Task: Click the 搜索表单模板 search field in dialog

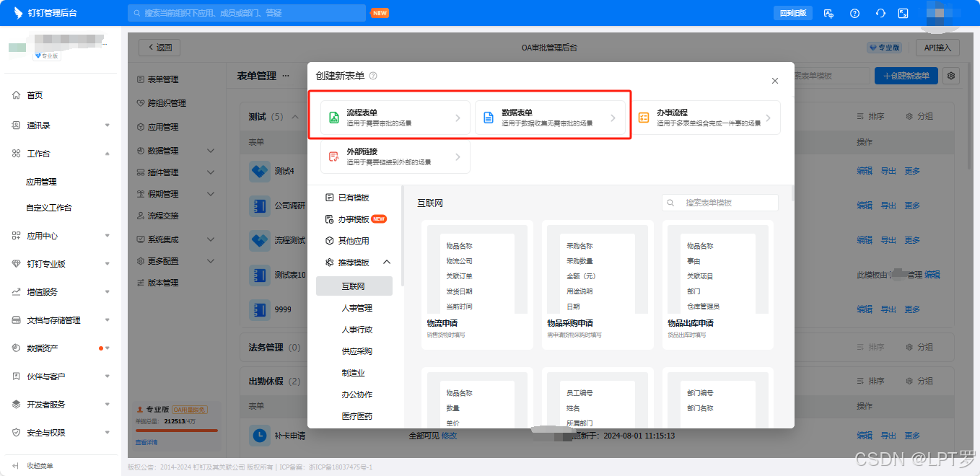Action: pyautogui.click(x=720, y=203)
